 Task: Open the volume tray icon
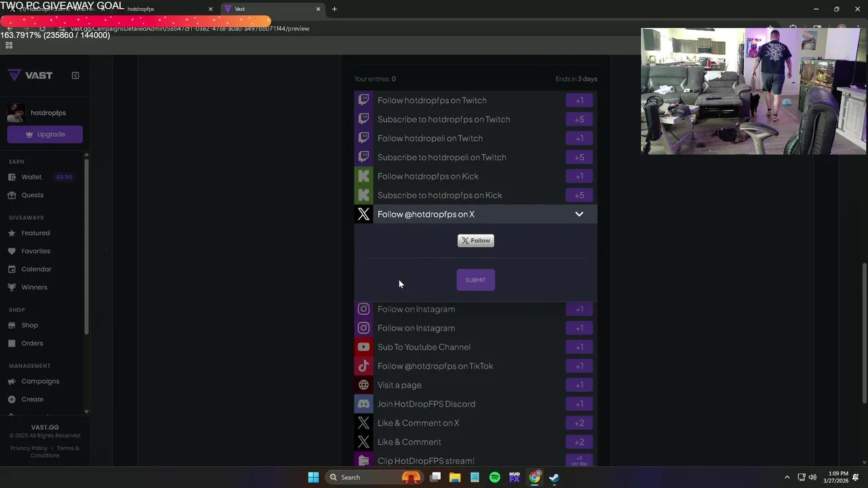tap(812, 477)
